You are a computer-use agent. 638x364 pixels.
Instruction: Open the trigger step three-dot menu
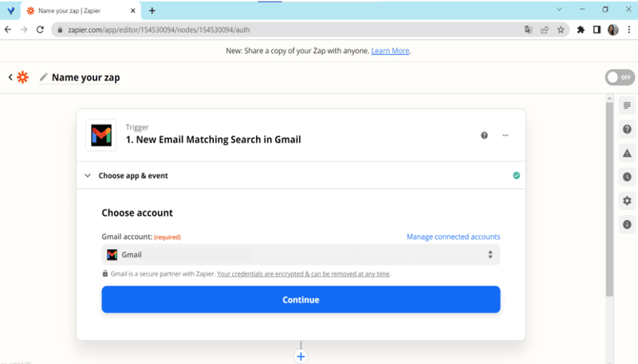(506, 135)
